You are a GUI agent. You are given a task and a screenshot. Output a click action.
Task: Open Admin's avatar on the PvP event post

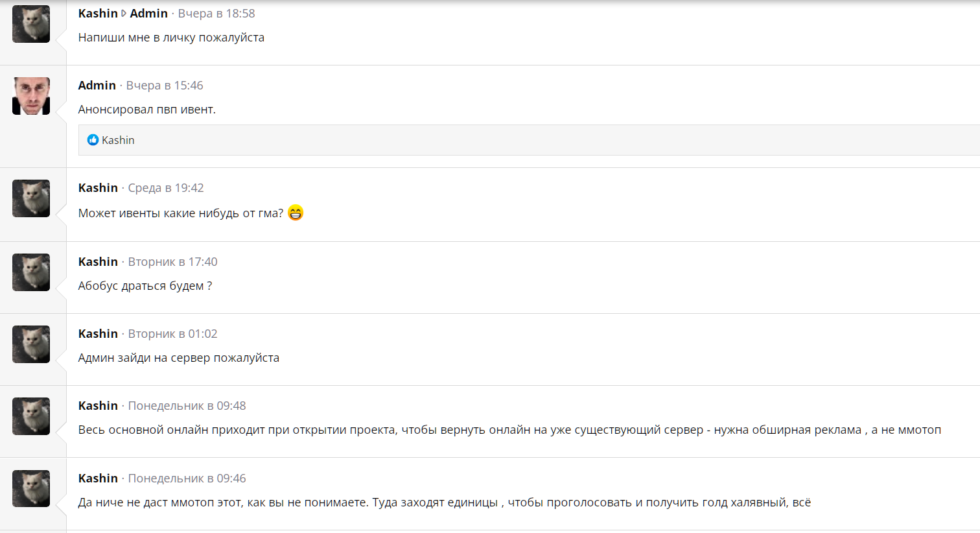31,96
